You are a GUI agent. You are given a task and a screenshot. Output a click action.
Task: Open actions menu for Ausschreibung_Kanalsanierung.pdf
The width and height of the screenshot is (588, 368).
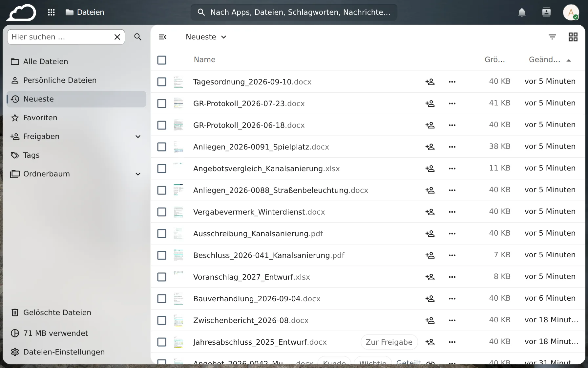point(452,233)
